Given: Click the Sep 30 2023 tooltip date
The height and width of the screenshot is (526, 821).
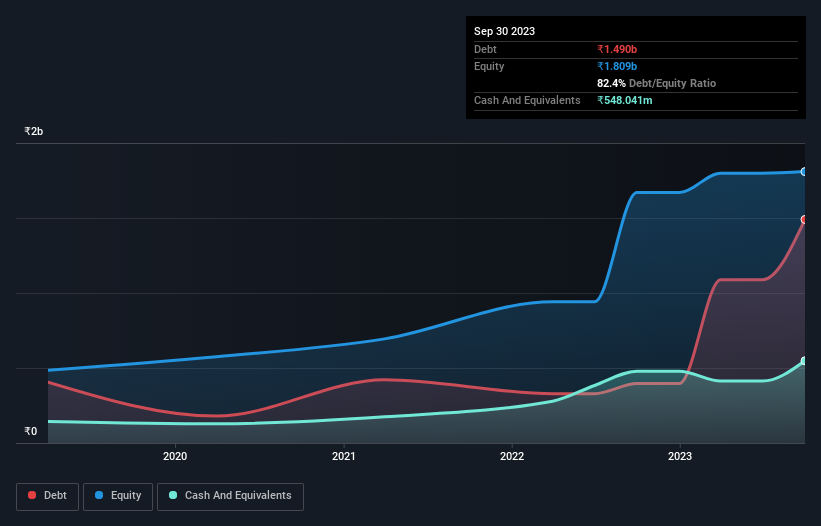Looking at the screenshot, I should 504,31.
